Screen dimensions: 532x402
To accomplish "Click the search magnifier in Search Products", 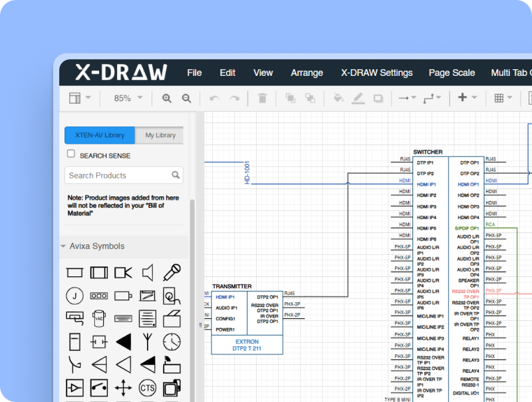I will 176,175.
